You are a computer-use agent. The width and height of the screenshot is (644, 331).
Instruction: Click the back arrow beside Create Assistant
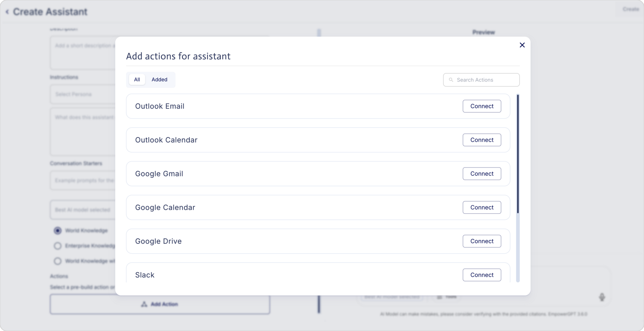(7, 12)
